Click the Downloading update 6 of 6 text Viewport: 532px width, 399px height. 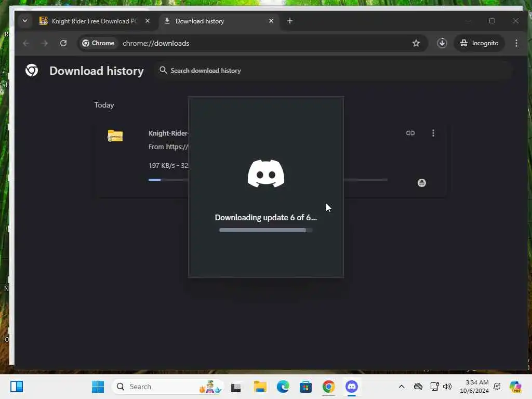click(x=265, y=218)
